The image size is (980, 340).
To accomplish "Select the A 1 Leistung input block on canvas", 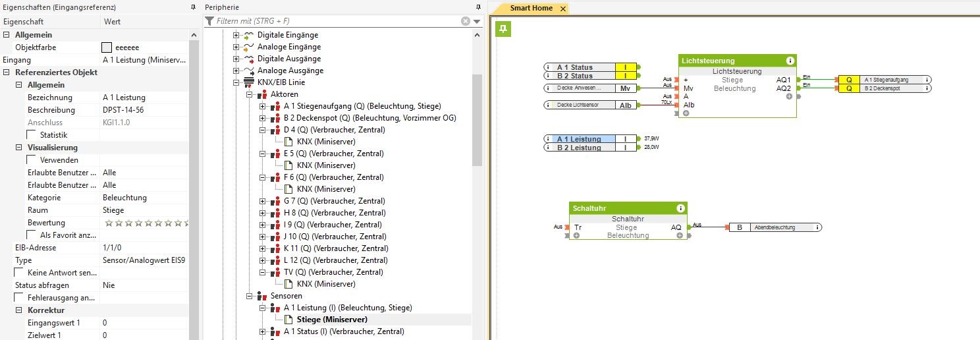I will coord(591,139).
